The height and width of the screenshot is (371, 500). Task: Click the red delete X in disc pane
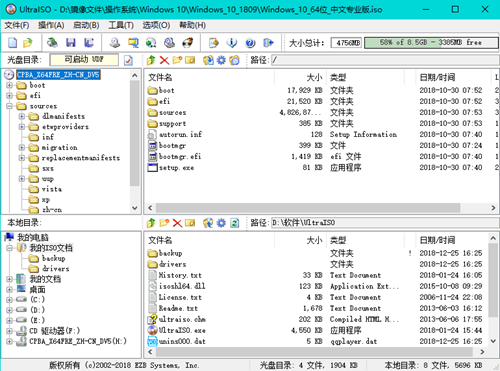point(164,60)
